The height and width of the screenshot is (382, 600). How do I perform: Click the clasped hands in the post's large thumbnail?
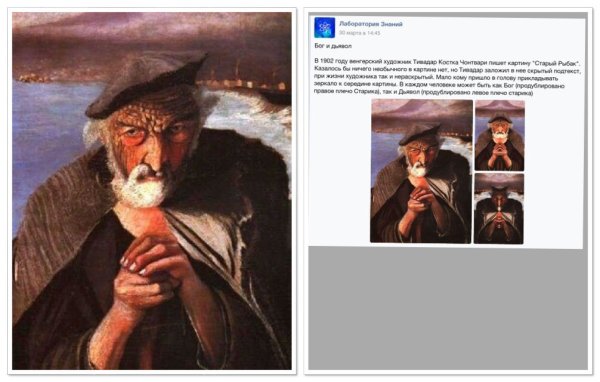[421, 202]
